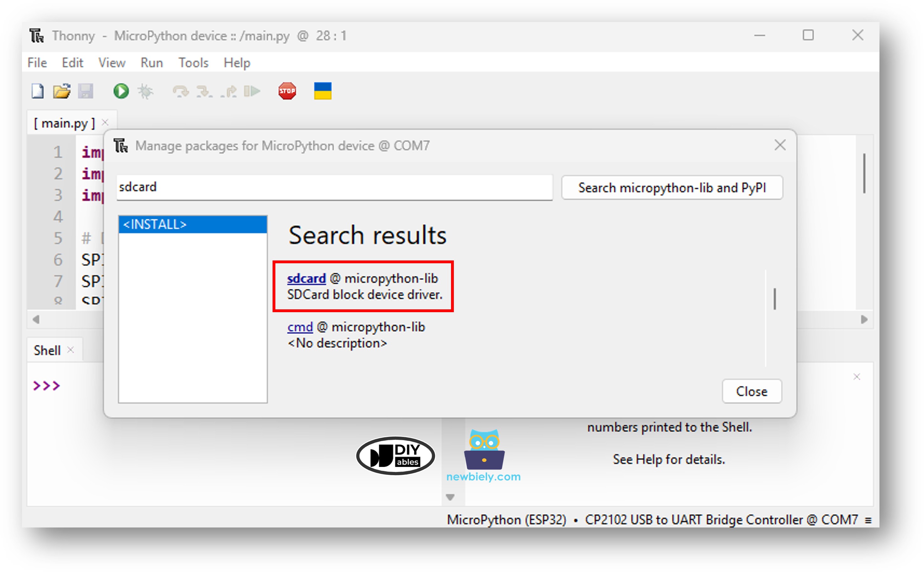Click the Step into icon
924x572 pixels.
point(204,91)
